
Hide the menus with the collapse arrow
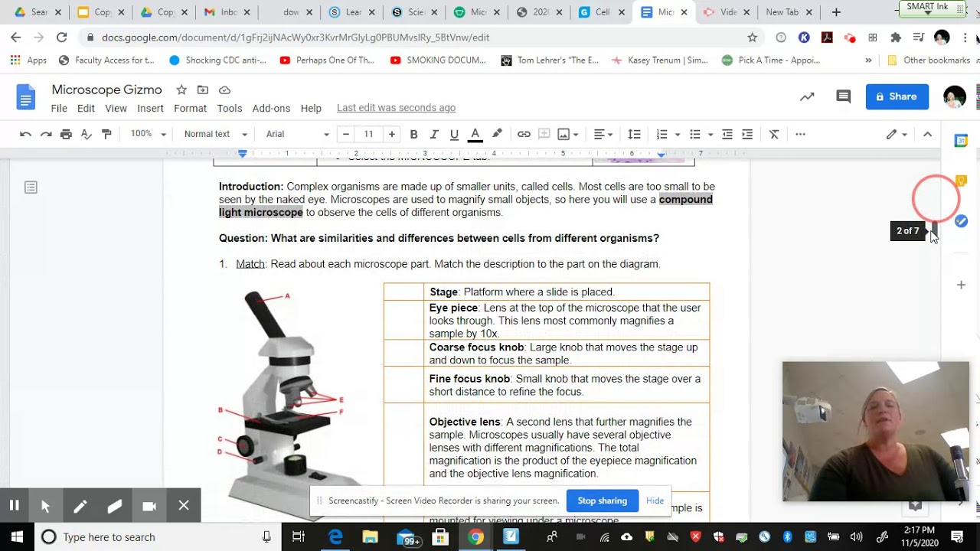tap(927, 134)
